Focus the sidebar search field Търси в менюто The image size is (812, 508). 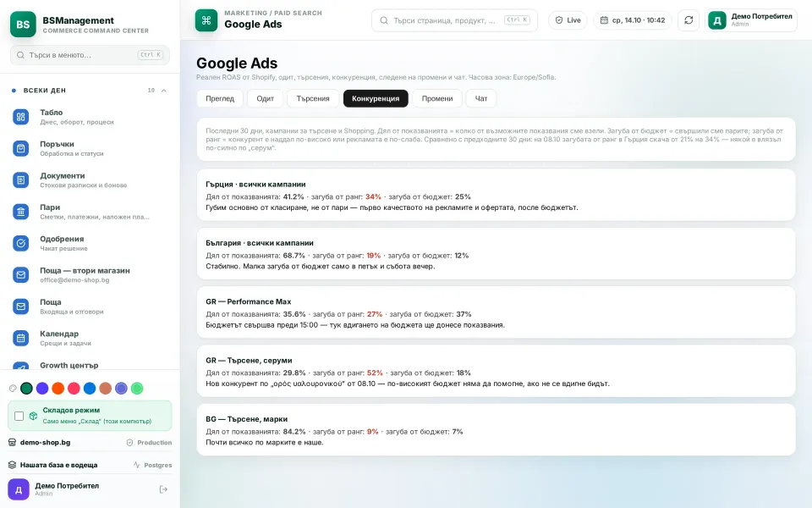click(91, 55)
